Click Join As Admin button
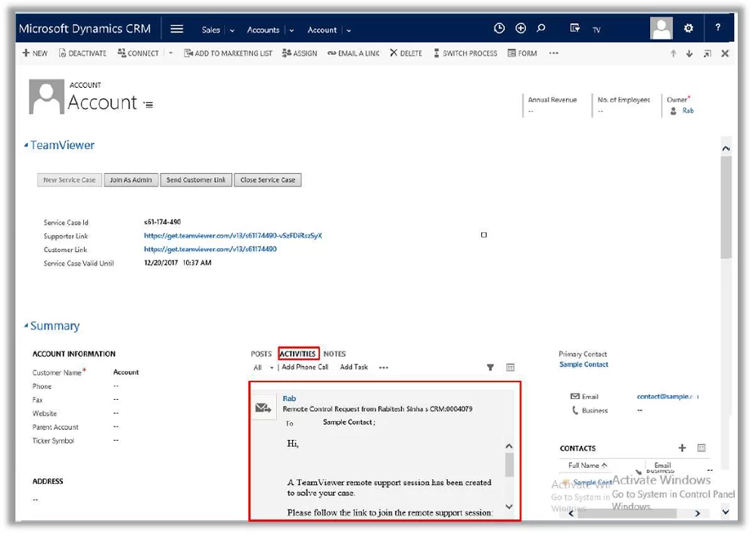Screen dimensions: 756x536 [133, 179]
